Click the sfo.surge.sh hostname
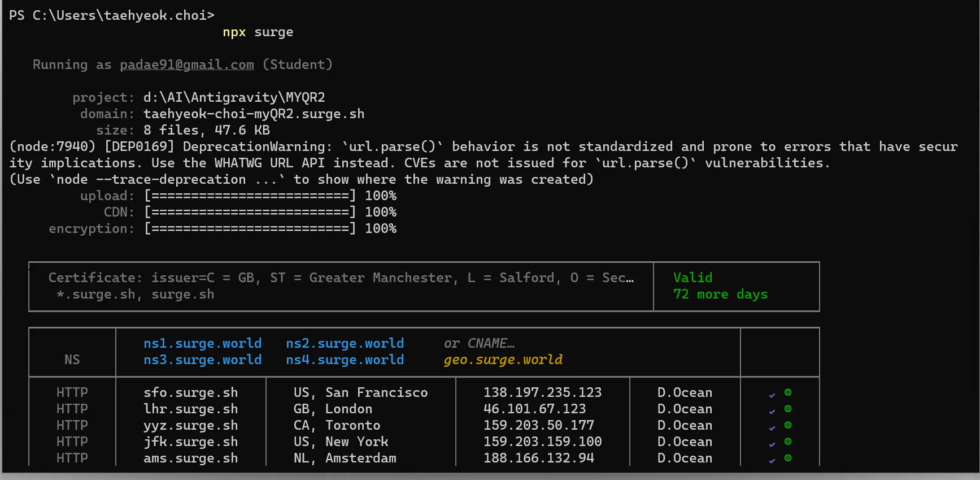Viewport: 980px width, 480px height. click(x=190, y=392)
